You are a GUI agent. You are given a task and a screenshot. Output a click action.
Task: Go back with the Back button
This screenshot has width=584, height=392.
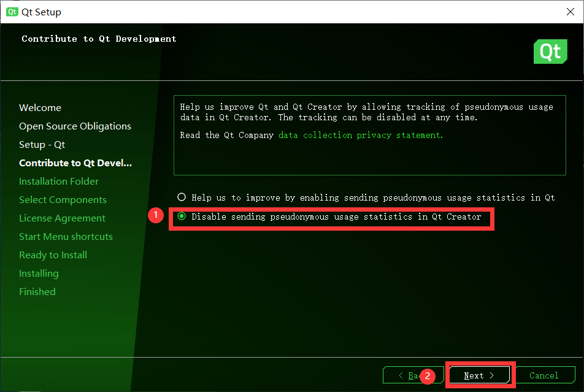pyautogui.click(x=413, y=375)
